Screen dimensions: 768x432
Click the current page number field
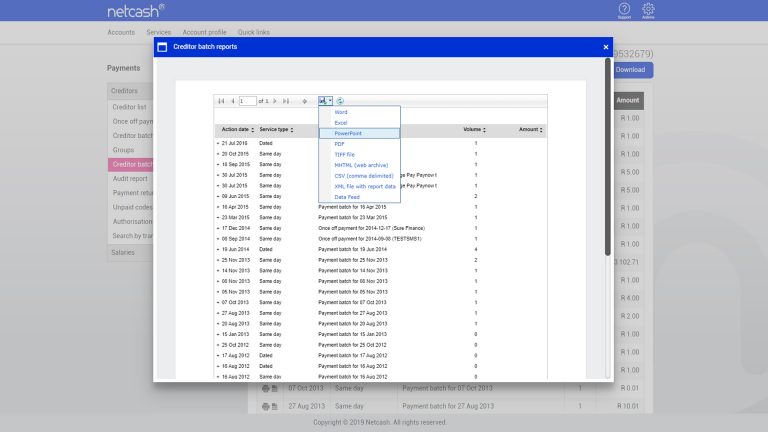click(x=247, y=101)
